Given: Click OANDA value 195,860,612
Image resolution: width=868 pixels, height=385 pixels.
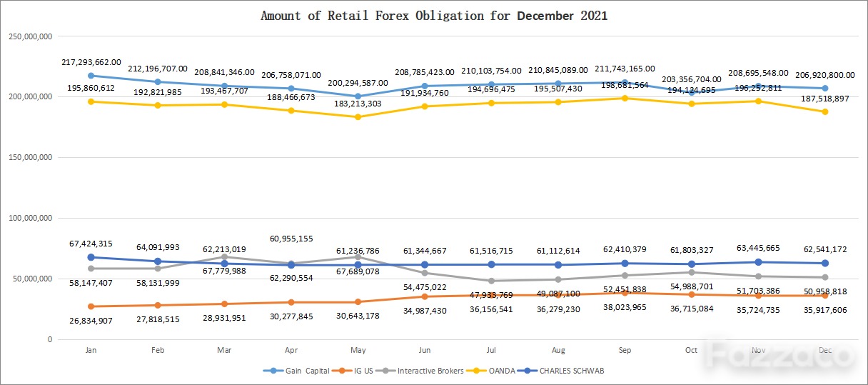Looking at the screenshot, I should tap(91, 88).
